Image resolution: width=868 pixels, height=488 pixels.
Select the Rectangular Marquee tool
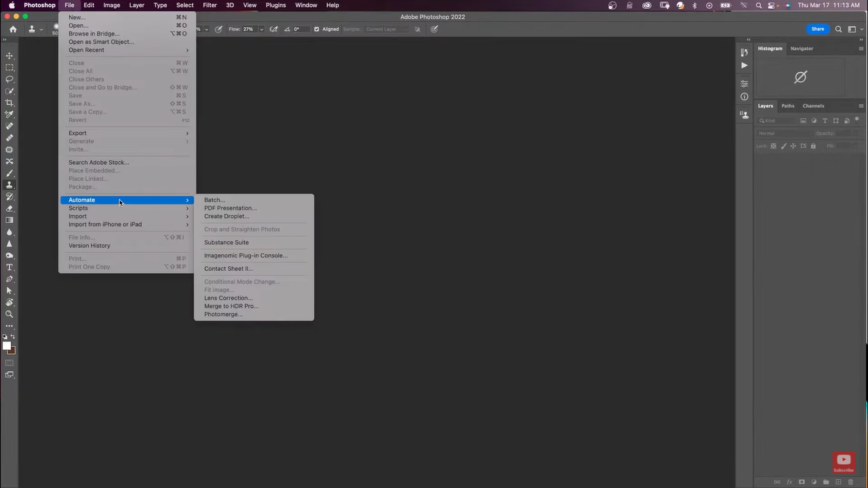9,67
